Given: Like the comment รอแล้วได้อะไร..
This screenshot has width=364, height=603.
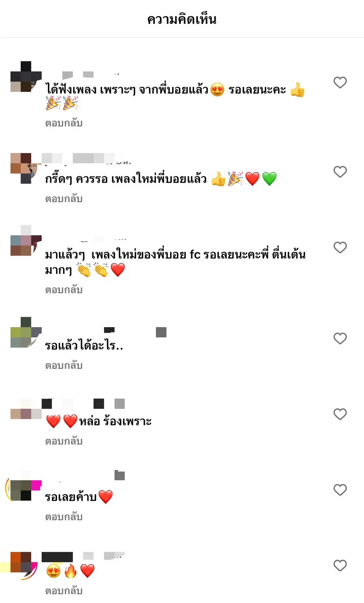Looking at the screenshot, I should [340, 338].
